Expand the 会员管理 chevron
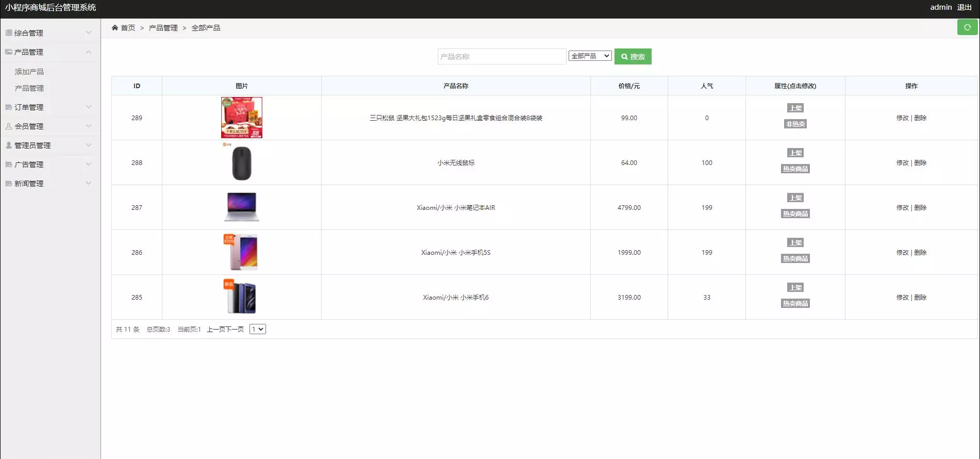The width and height of the screenshot is (980, 459). 89,126
